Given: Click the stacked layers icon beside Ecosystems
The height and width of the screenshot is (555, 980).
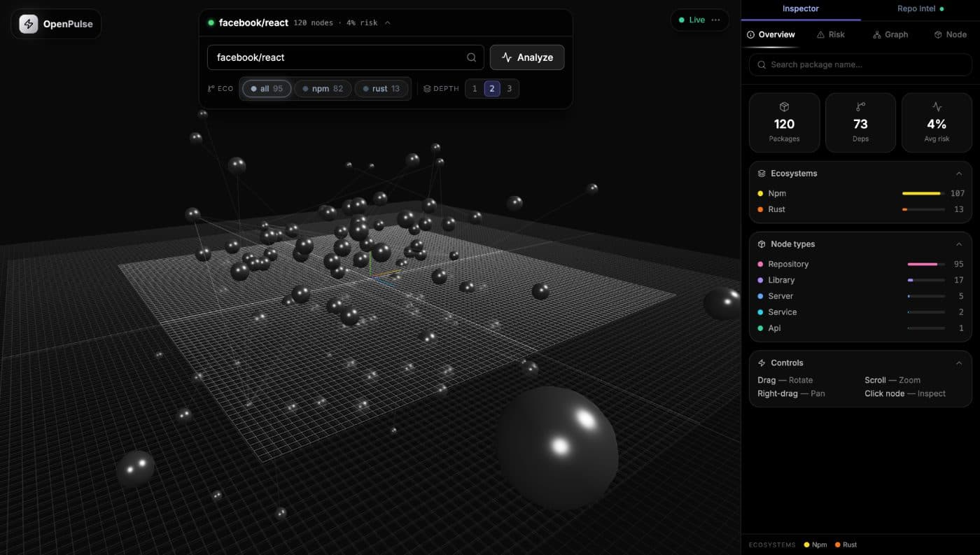Looking at the screenshot, I should (x=762, y=174).
